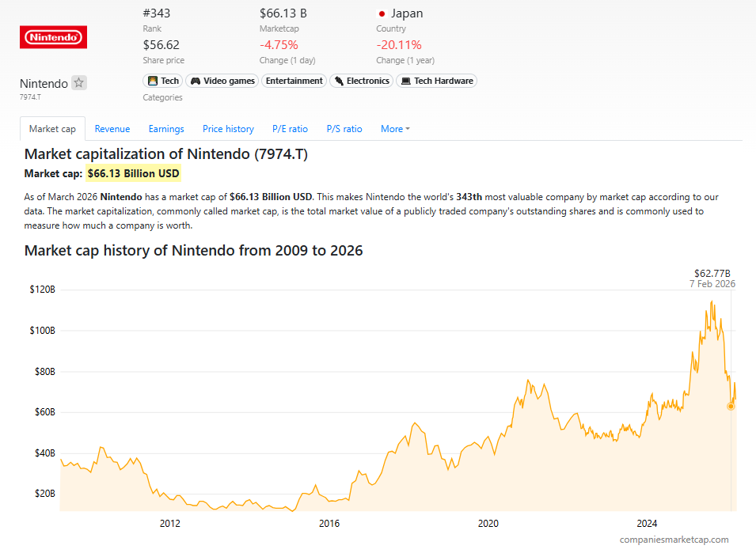Screen dimensions: 756x553
Task: Toggle the favorite star next to Nintendo
Action: point(78,83)
